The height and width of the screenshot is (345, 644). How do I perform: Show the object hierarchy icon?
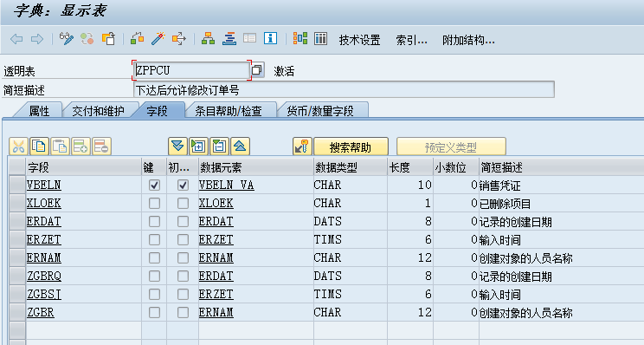209,39
